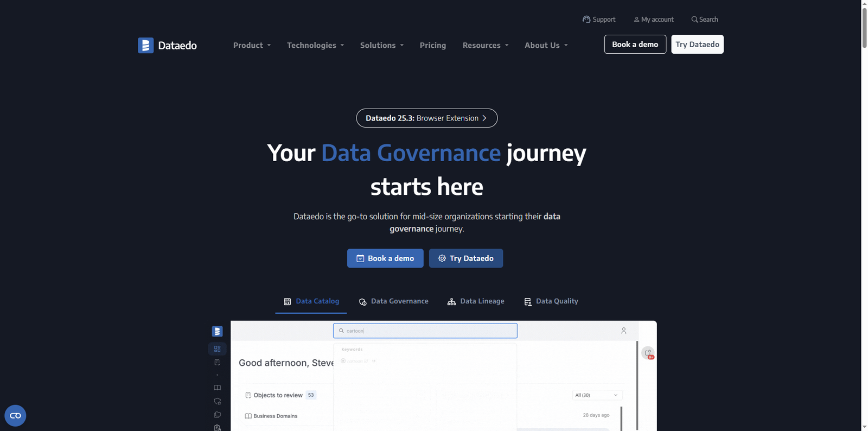
Task: Open the Dataedo 25.3 Browser Extension announcement
Action: point(427,118)
